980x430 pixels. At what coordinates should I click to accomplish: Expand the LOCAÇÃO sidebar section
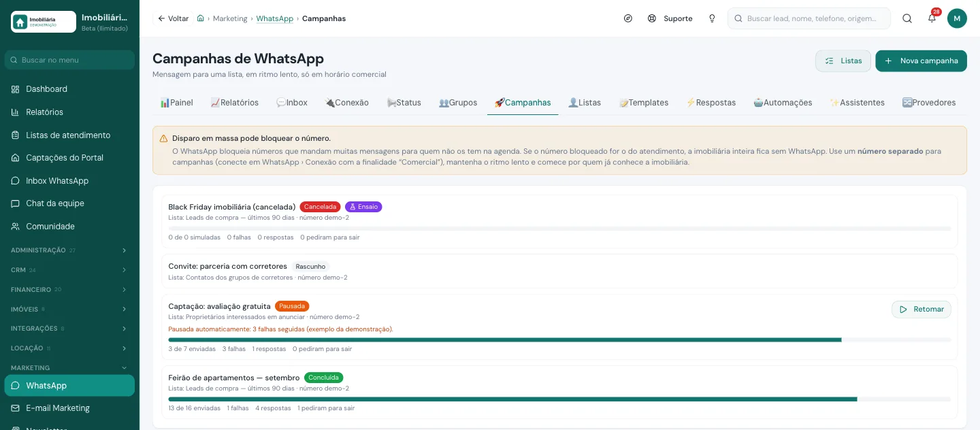[69, 348]
